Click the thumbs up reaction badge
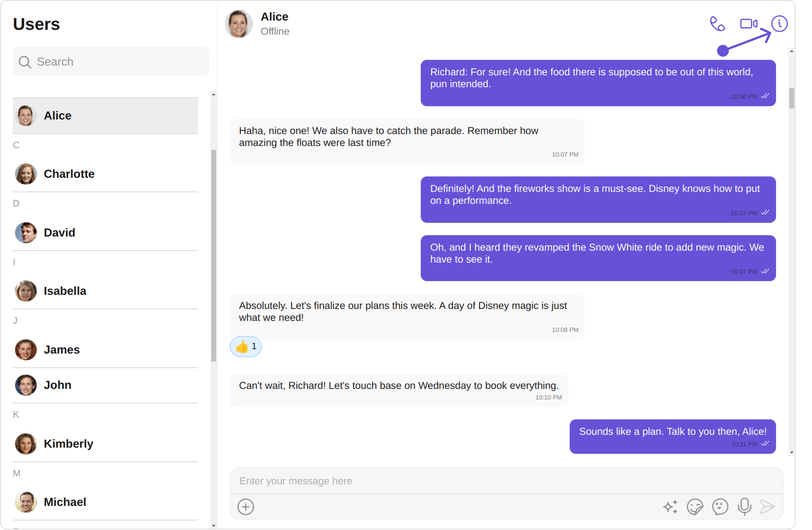This screenshot has height=530, width=812. pos(246,347)
